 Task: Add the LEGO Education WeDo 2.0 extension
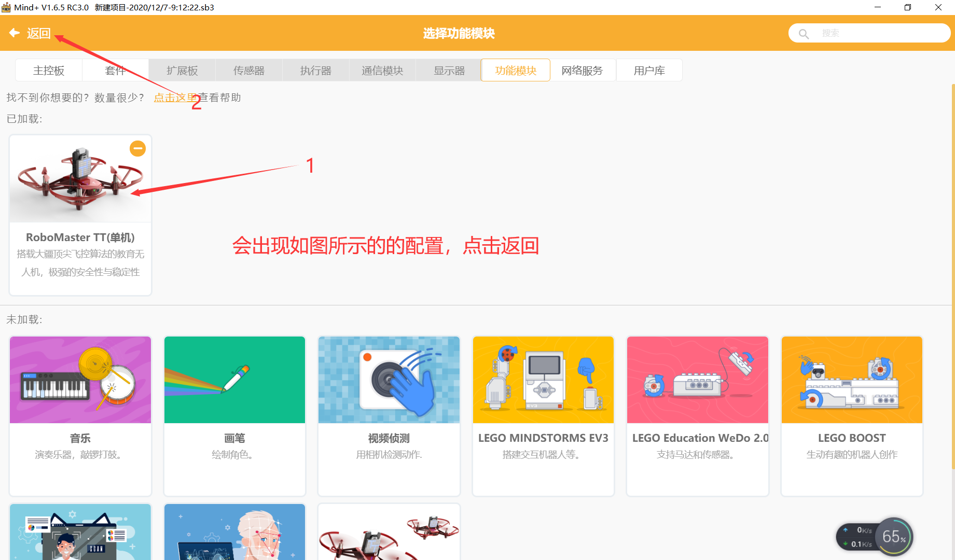(x=698, y=416)
